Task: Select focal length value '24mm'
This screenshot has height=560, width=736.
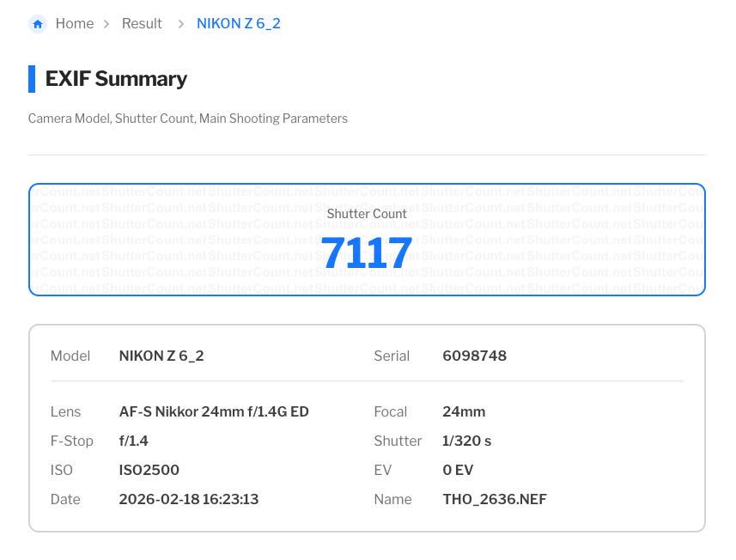Action: [464, 411]
